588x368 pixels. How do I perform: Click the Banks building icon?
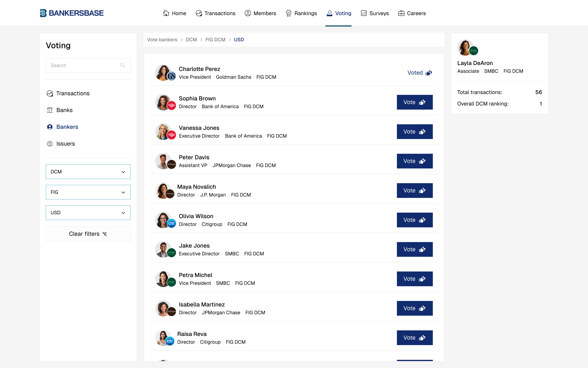tap(50, 110)
